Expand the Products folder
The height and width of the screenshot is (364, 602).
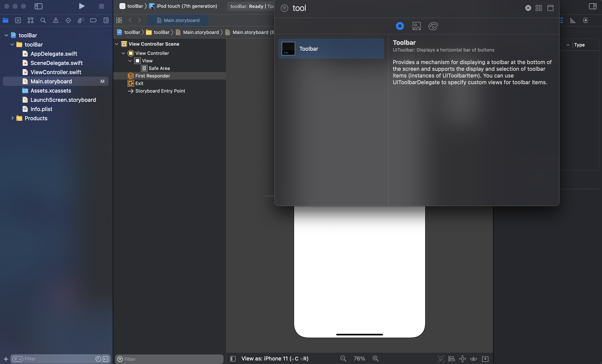point(12,118)
